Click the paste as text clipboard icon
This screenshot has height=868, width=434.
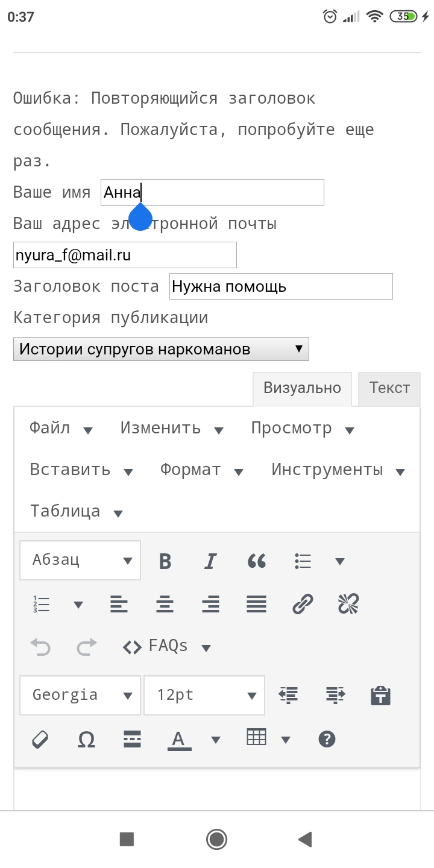(x=380, y=695)
